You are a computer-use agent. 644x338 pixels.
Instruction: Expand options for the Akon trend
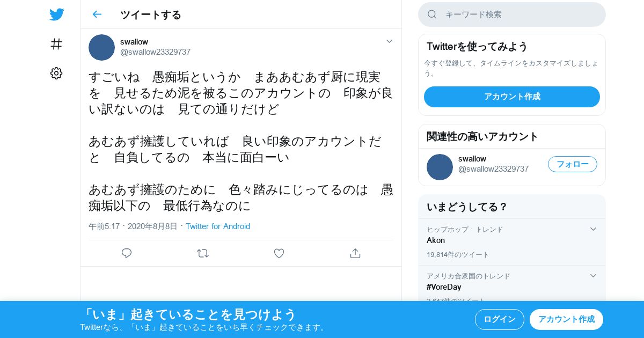(x=593, y=229)
